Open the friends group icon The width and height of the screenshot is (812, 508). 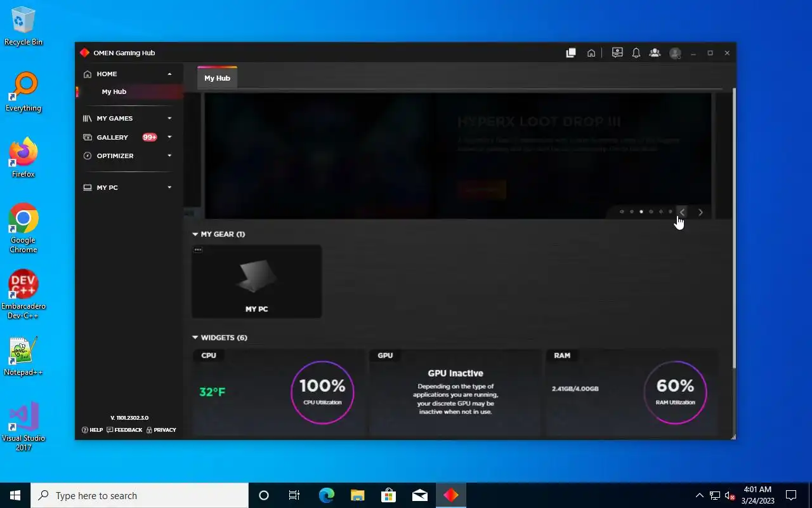point(655,53)
